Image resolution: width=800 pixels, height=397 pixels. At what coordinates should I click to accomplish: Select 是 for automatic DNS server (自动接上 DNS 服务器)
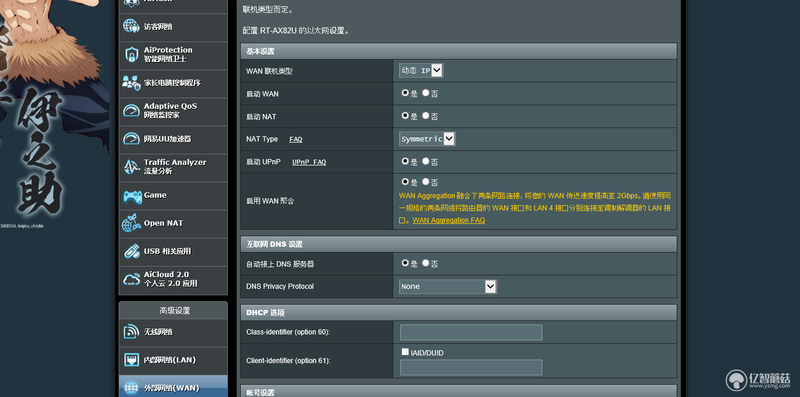pos(405,263)
